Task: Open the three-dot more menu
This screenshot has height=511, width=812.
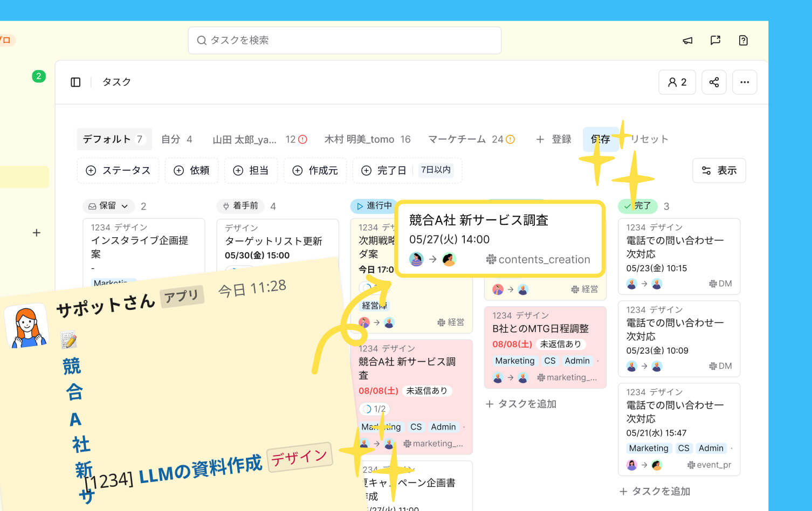Action: 745,82
